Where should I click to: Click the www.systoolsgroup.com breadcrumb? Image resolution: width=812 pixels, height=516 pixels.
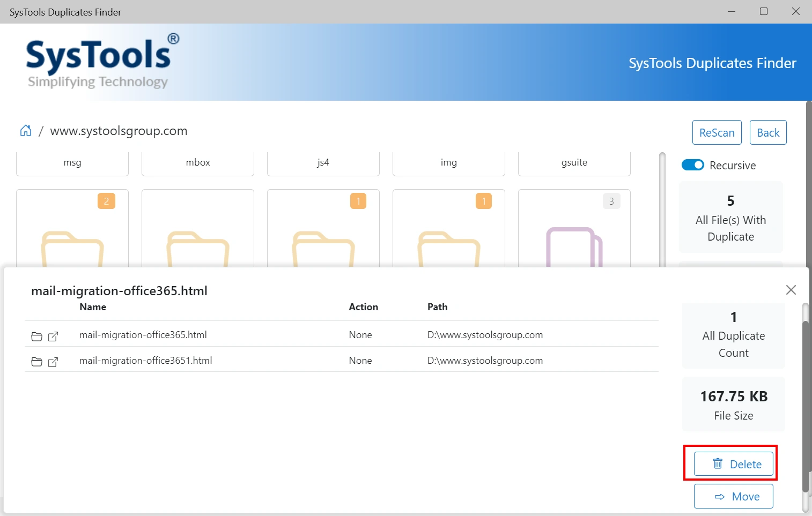pyautogui.click(x=119, y=131)
